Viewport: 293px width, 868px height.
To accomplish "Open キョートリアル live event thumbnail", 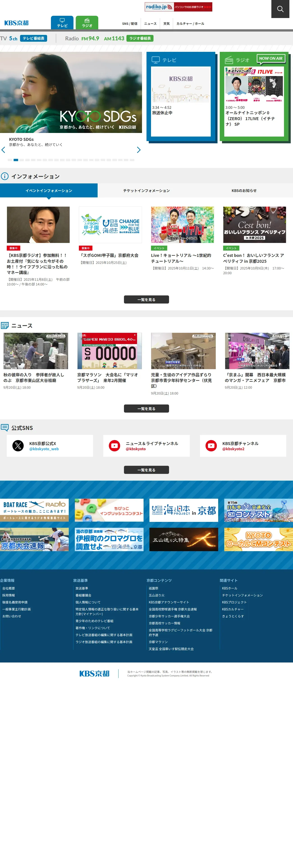I will coord(182,225).
